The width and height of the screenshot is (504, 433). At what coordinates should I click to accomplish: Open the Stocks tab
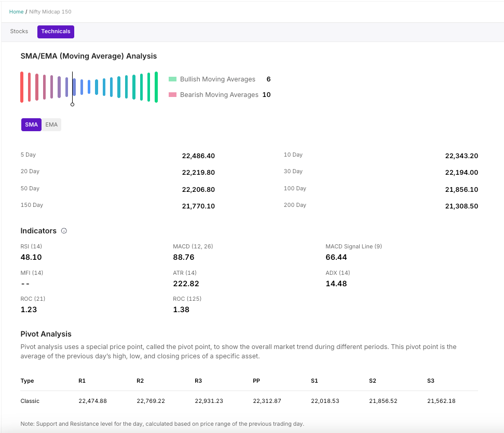pyautogui.click(x=19, y=32)
